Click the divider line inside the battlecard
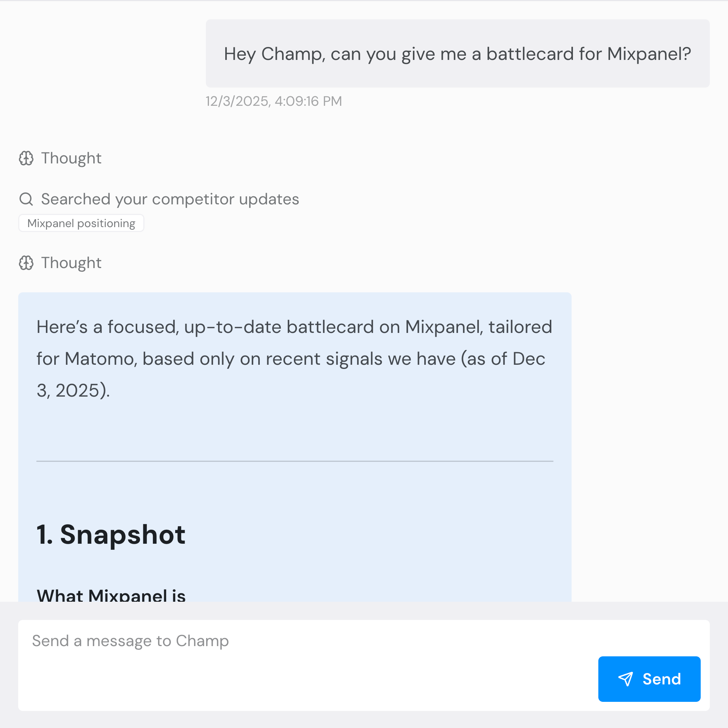The height and width of the screenshot is (728, 728). 295,460
